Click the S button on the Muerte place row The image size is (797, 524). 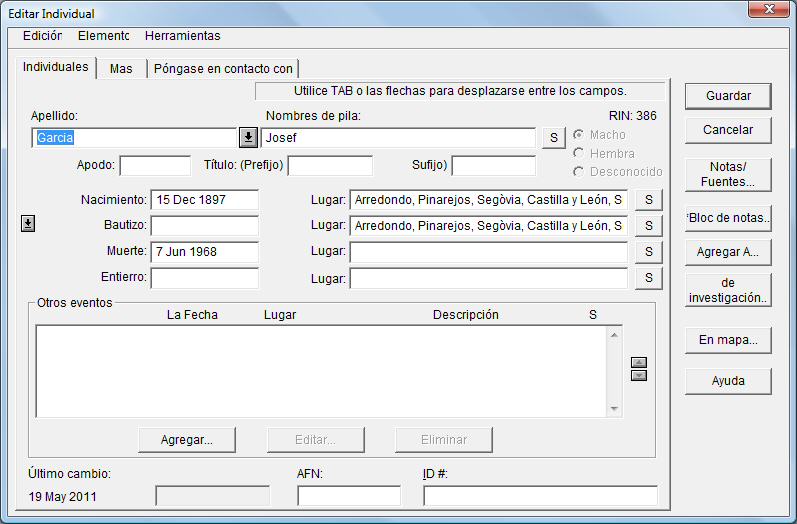click(648, 252)
